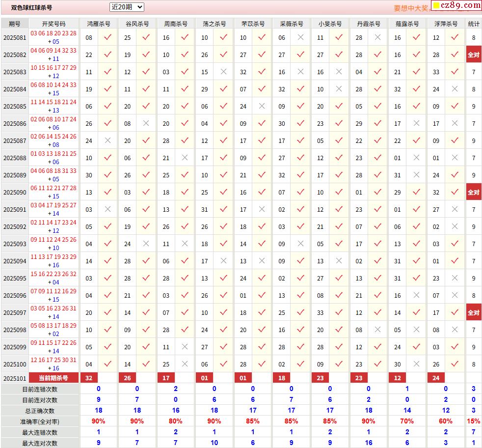Click X mark for 谷风杀号 in row 2025086
The image size is (482, 448).
(x=146, y=123)
